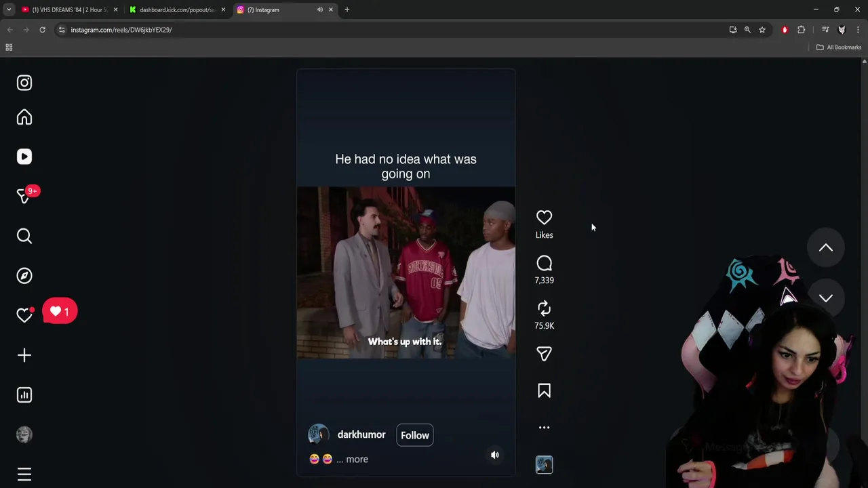The width and height of the screenshot is (868, 488).
Task: Open the reel audio thumbnail
Action: (x=544, y=464)
